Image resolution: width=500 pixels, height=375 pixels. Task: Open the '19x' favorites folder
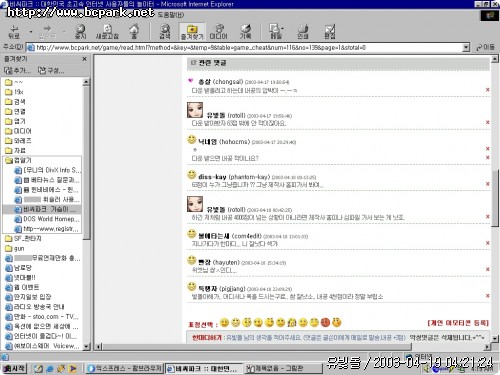point(14,92)
